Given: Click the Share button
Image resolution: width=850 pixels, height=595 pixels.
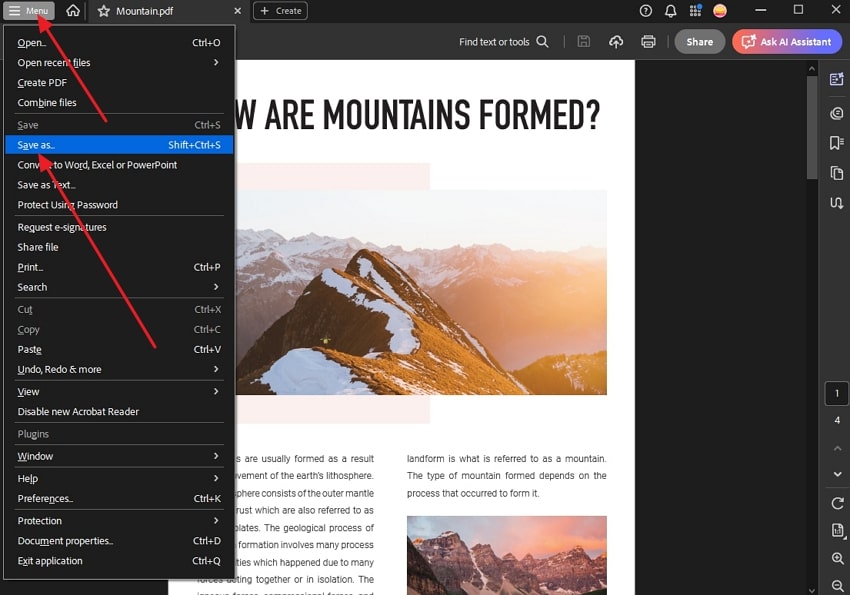Looking at the screenshot, I should 699,42.
